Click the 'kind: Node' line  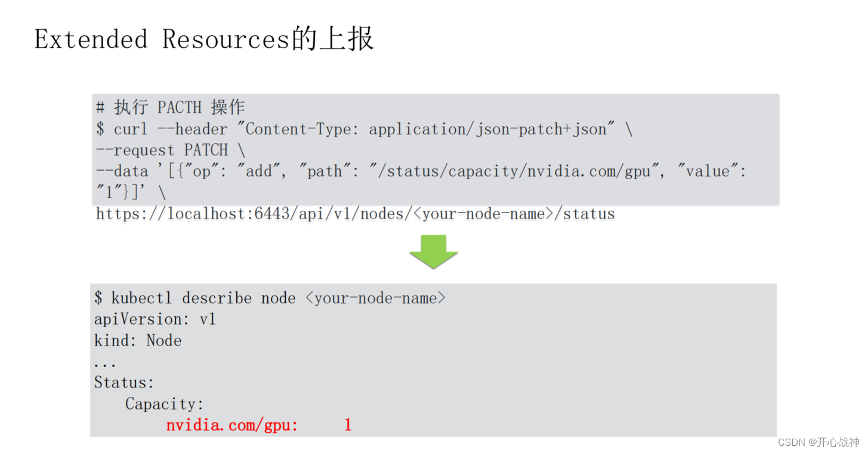point(138,340)
